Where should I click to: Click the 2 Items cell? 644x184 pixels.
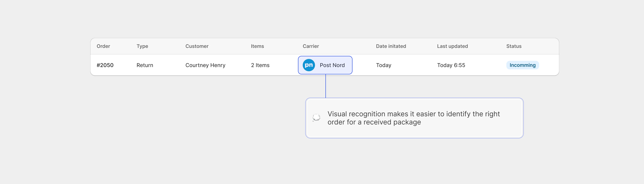click(260, 65)
